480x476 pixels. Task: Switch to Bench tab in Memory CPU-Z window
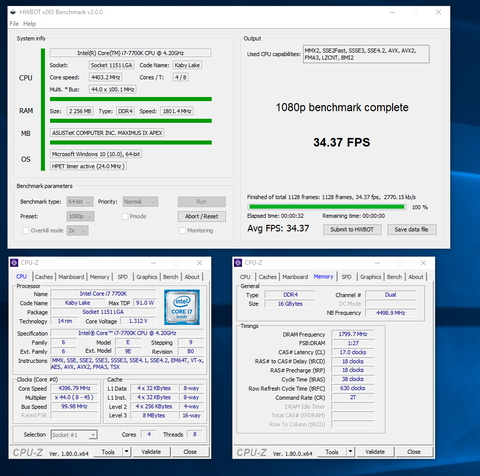[394, 277]
